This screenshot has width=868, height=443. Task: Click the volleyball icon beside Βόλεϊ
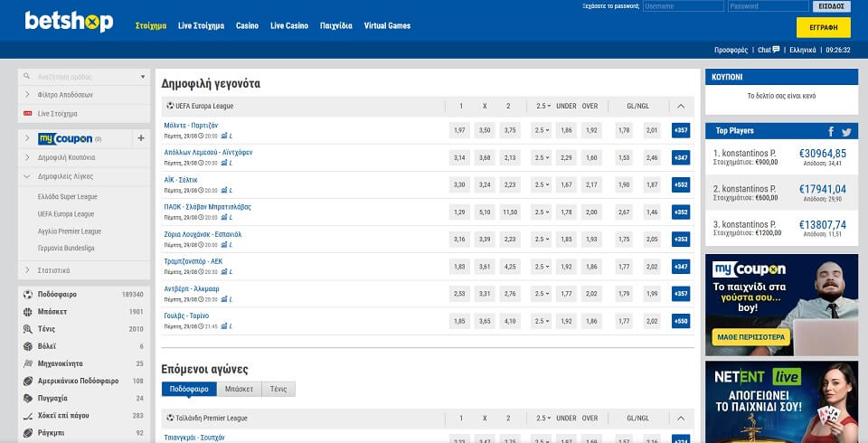click(x=28, y=346)
